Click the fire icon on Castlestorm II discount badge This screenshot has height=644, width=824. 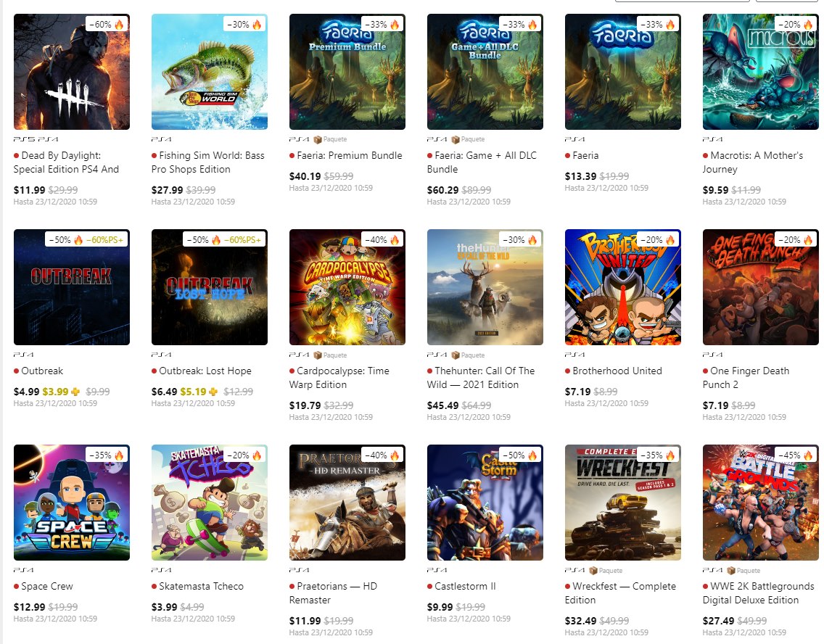[x=532, y=455]
